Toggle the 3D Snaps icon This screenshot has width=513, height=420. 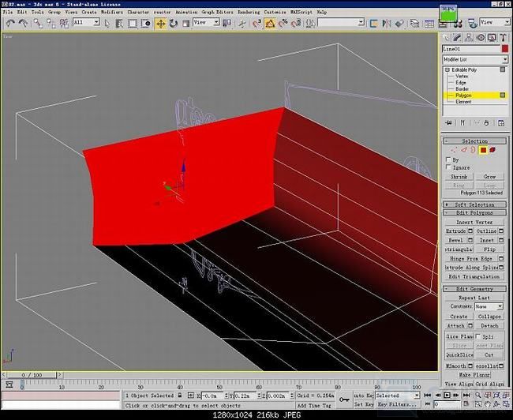(x=256, y=23)
